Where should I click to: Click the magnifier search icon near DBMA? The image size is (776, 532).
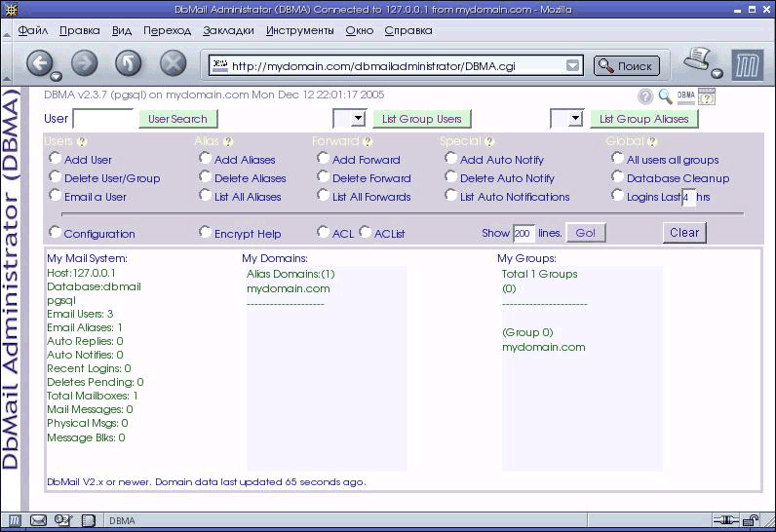[x=665, y=96]
